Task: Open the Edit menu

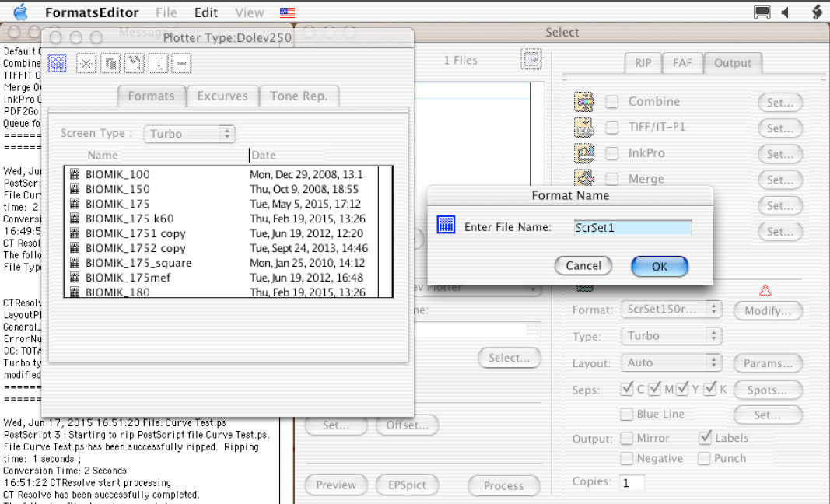Action: click(x=206, y=12)
